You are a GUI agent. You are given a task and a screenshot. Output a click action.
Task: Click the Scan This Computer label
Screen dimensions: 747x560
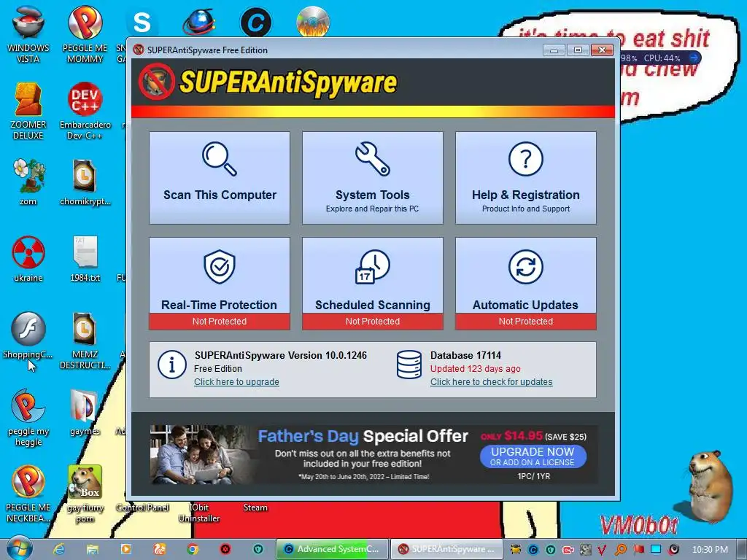220,195
